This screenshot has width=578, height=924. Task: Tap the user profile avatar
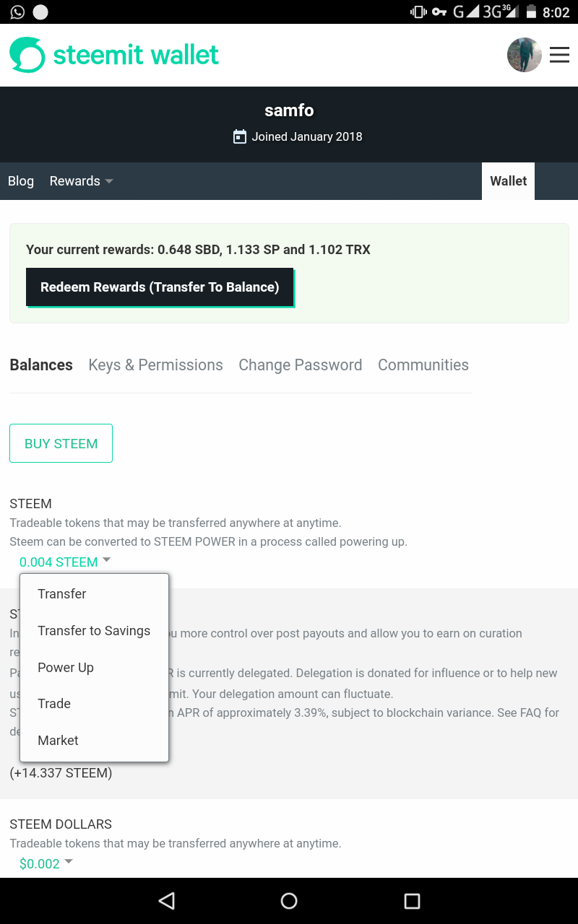tap(525, 55)
